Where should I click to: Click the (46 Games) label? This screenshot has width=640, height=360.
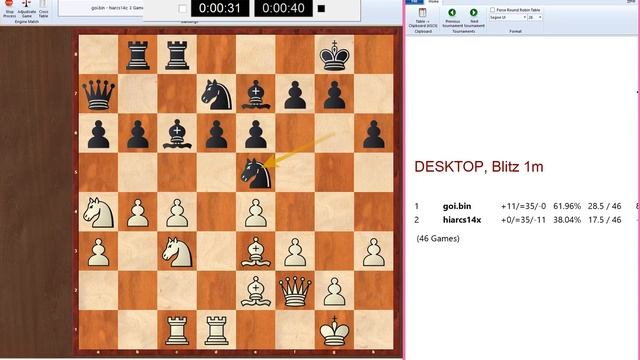tap(438, 239)
